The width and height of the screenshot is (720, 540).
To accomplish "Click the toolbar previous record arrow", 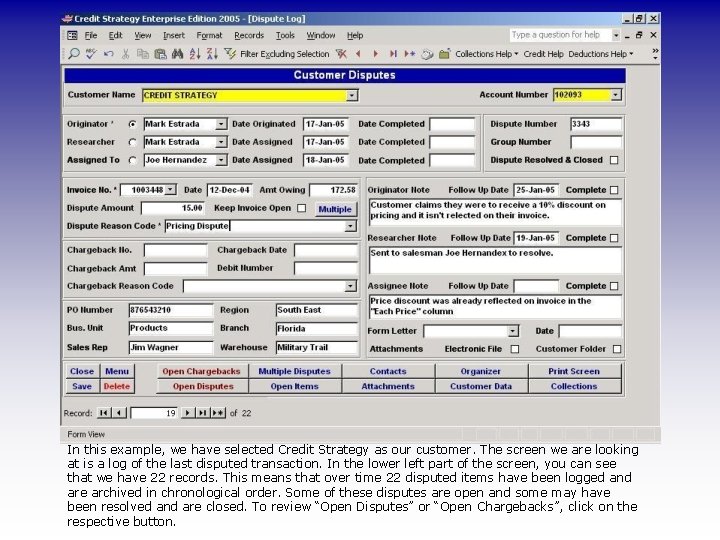I will 358,54.
